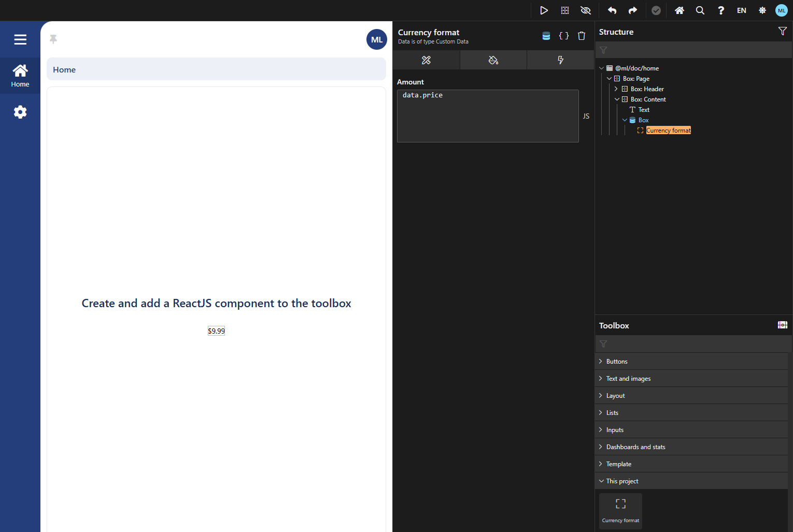Click the $9.99 price in preview
This screenshot has width=793, height=532.
coord(216,331)
